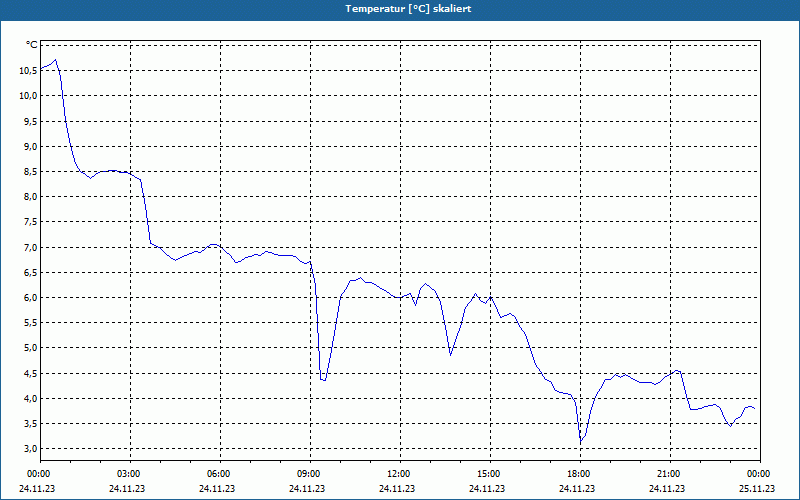This screenshot has width=800, height=500.
Task: Click the '6,5' y-axis value
Action: pos(30,272)
